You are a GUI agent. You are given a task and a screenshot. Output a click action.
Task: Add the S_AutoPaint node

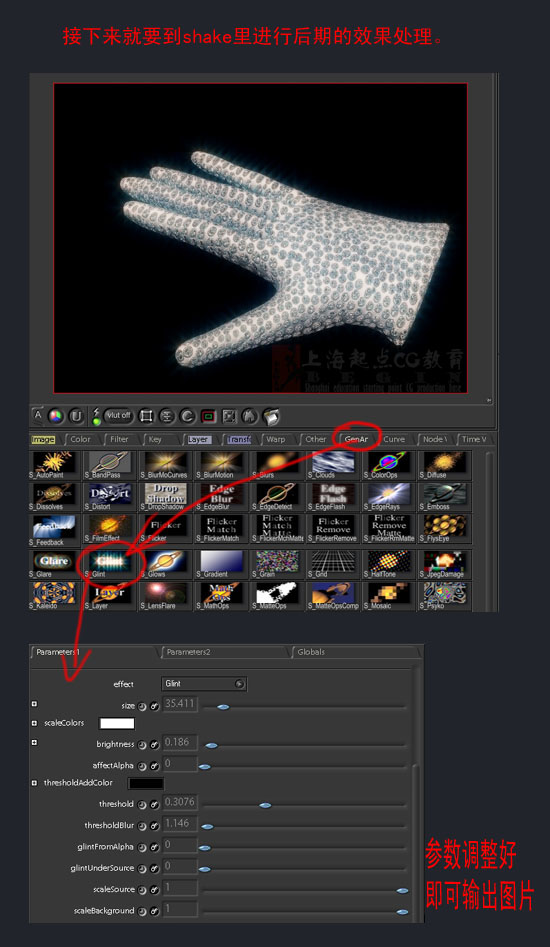pyautogui.click(x=54, y=465)
